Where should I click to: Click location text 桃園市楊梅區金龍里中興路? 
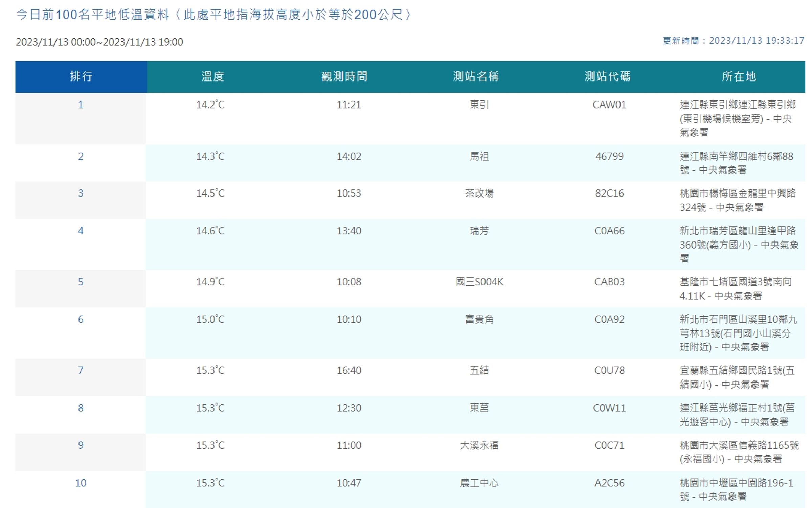pyautogui.click(x=738, y=193)
